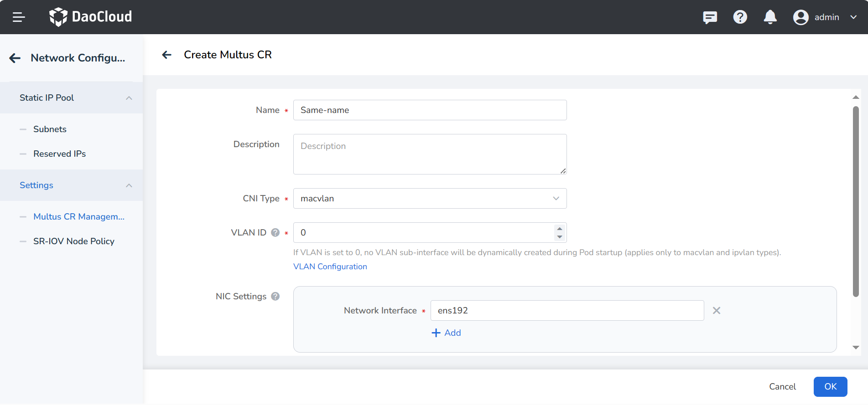Click the DaoCloud logo

(x=90, y=17)
